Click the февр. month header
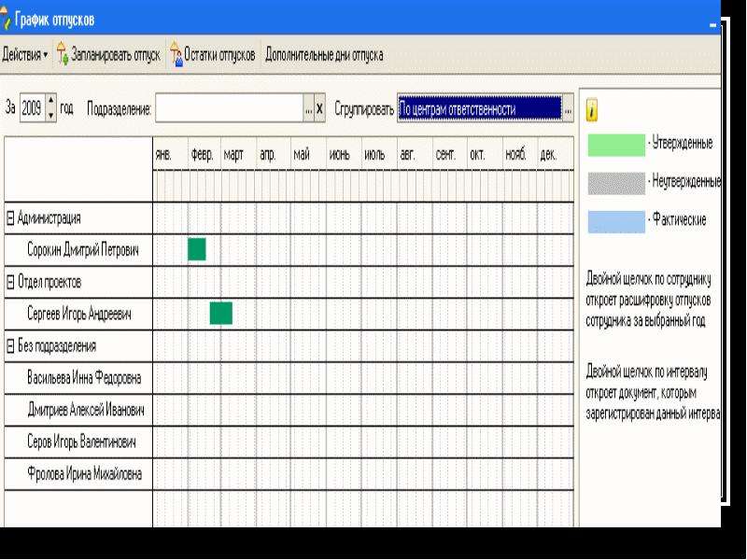 coord(204,154)
